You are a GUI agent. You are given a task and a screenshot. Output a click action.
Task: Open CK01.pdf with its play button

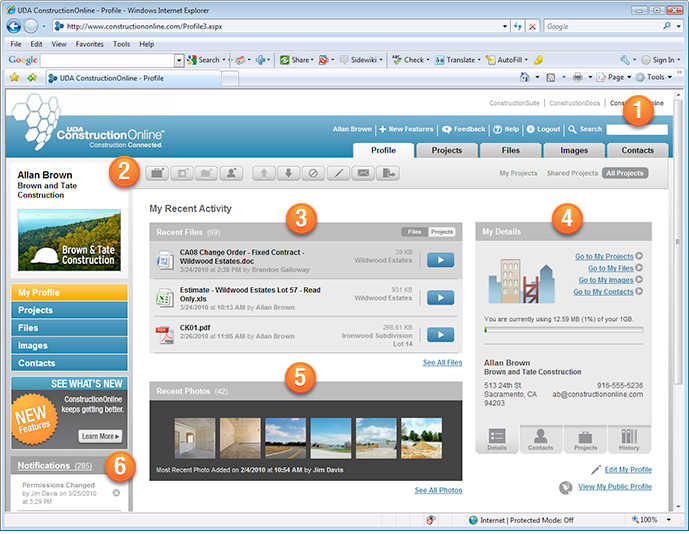440,335
